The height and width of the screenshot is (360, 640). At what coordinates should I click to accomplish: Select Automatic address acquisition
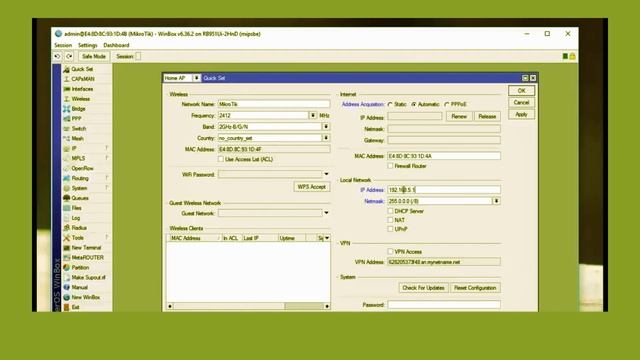(413, 104)
